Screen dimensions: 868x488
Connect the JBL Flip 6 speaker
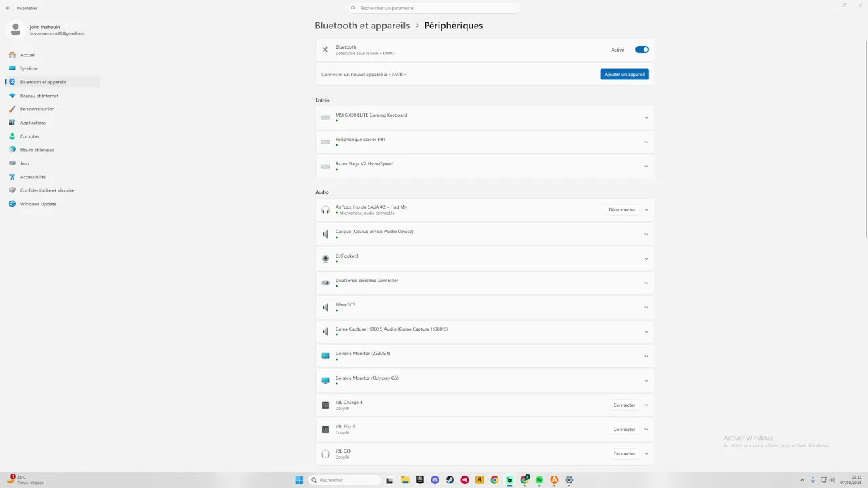click(625, 430)
